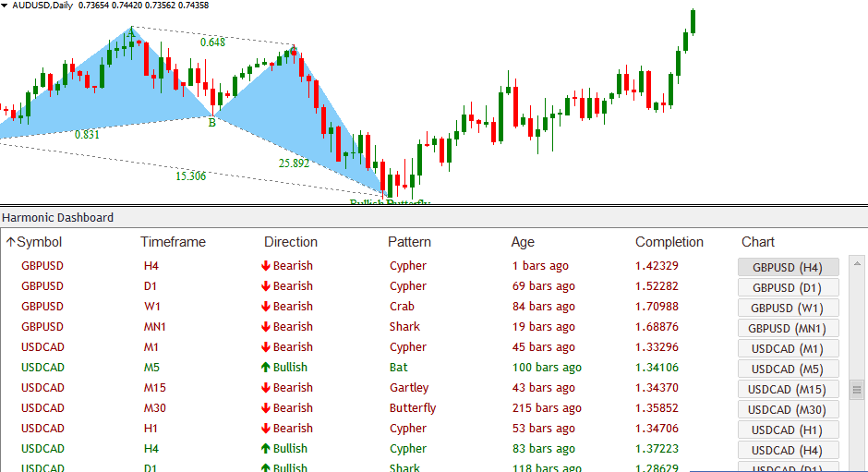Open the USDCAD (M30) chart button
The image size is (868, 472).
[788, 409]
